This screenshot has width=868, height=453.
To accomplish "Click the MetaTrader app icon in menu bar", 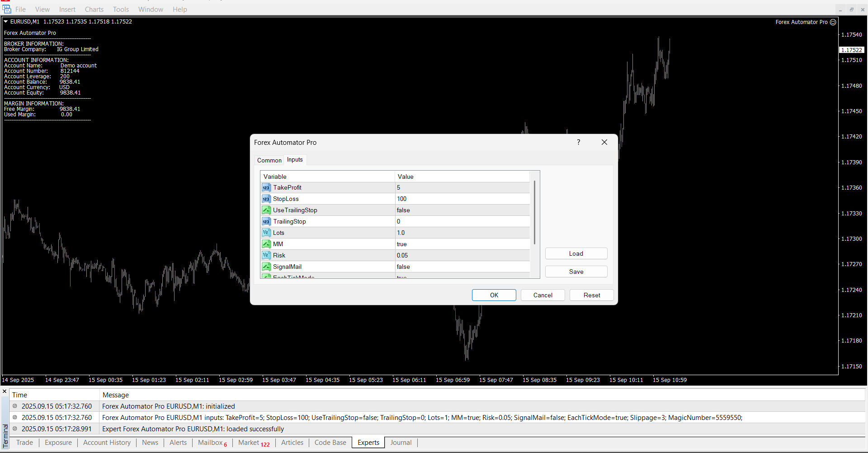I will pos(7,9).
